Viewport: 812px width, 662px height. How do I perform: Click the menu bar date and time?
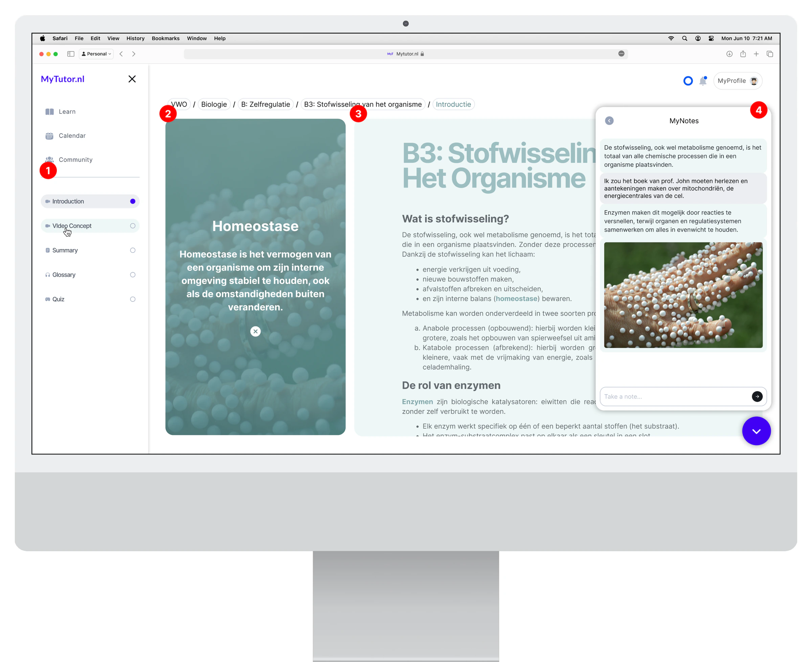tap(747, 39)
